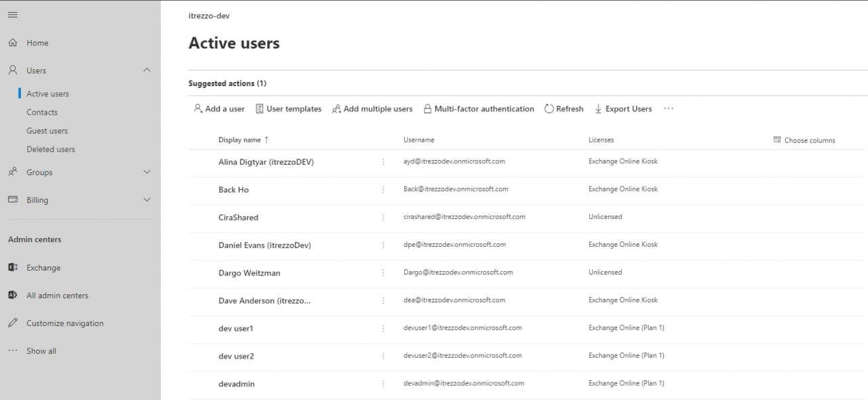Expand the Groups navigation section
Image resolution: width=868 pixels, height=400 pixels.
click(x=146, y=172)
